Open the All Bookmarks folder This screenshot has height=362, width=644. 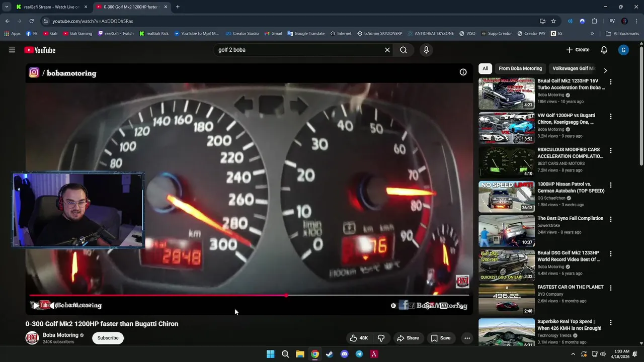(x=622, y=34)
